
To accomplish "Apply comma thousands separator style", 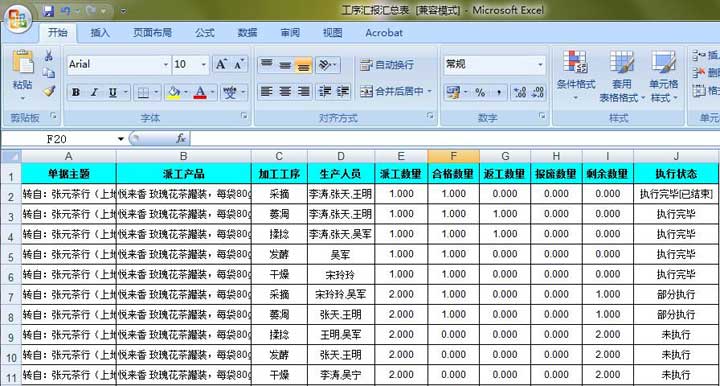I will point(499,92).
